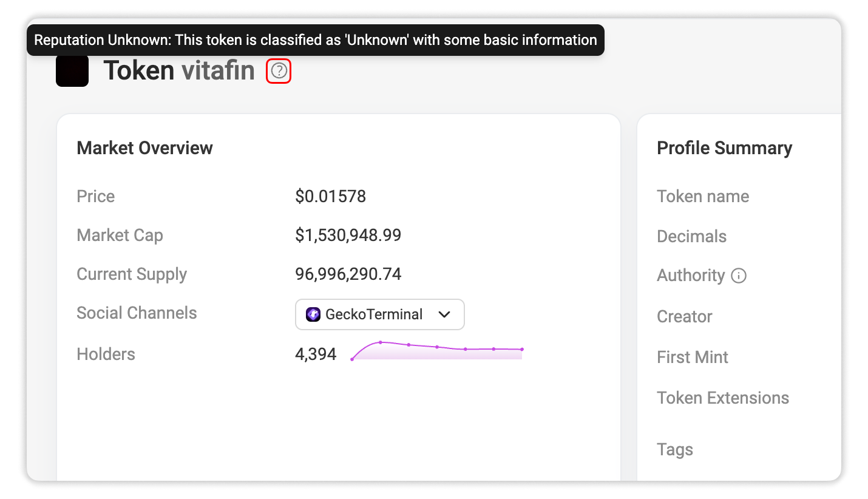Image resolution: width=868 pixels, height=499 pixels.
Task: Select the price value $0.01578
Action: (330, 197)
